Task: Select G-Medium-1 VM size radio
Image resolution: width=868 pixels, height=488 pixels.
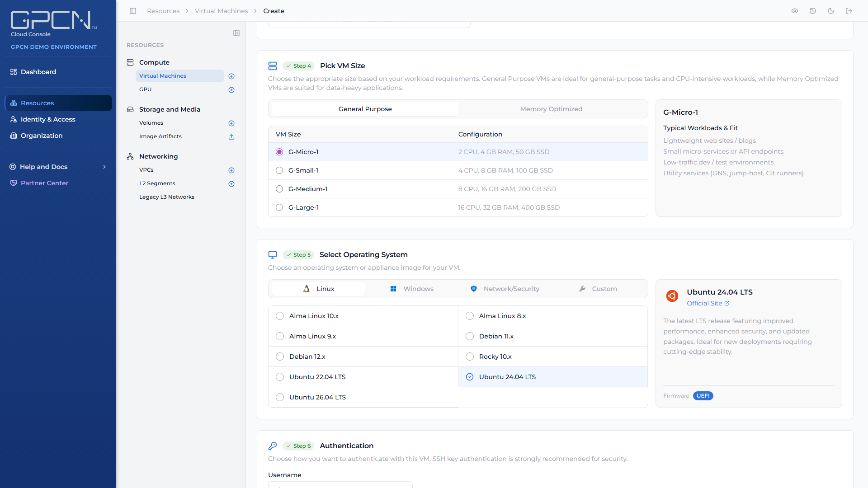Action: coord(279,189)
